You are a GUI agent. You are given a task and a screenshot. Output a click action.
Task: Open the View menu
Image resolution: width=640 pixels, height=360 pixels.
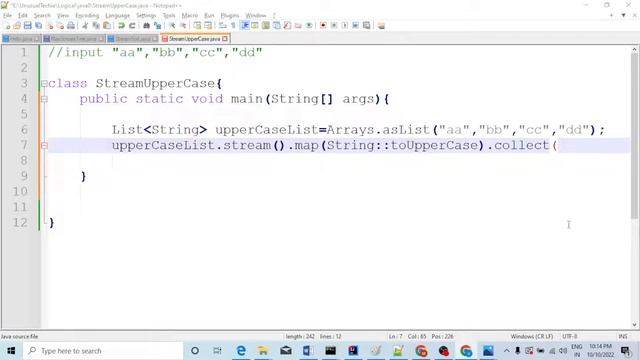point(62,16)
